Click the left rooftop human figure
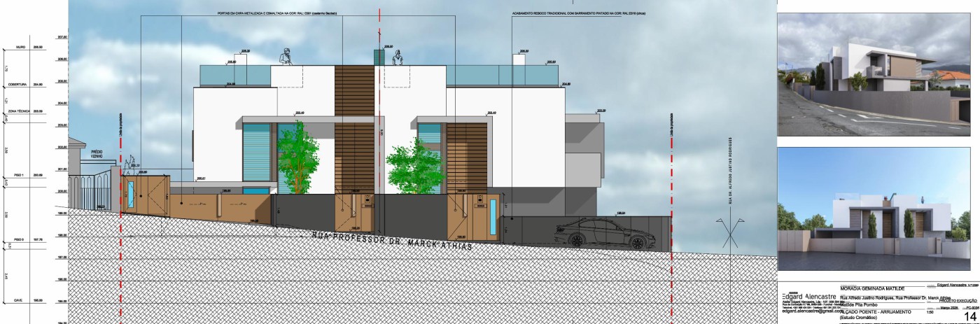Screen dimensions: 980x324 pyautogui.click(x=286, y=57)
